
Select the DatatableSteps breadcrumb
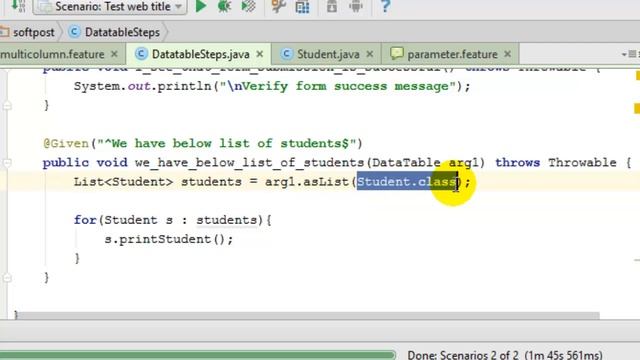pos(115,32)
